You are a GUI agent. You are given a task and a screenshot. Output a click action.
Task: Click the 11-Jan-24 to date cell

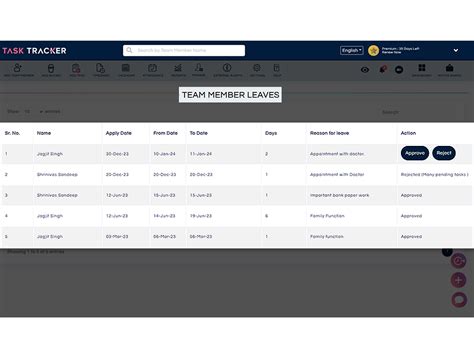201,154
